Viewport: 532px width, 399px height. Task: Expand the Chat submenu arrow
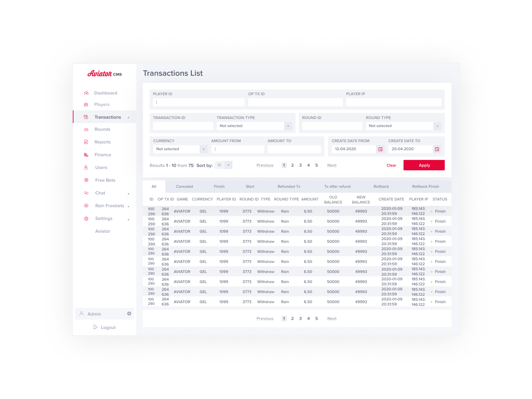(129, 194)
